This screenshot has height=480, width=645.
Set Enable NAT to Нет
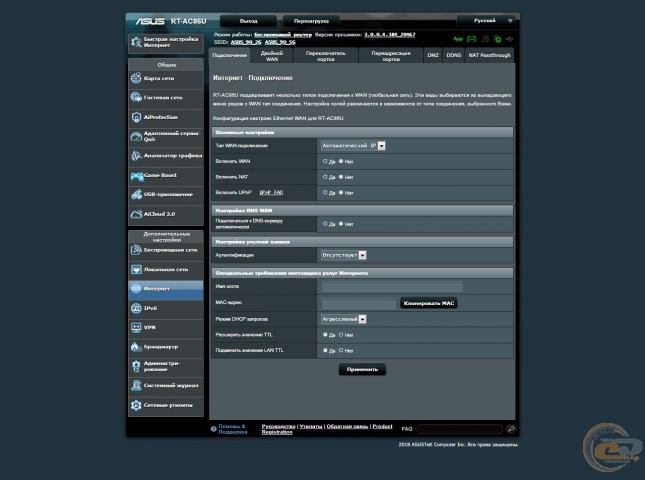click(341, 177)
